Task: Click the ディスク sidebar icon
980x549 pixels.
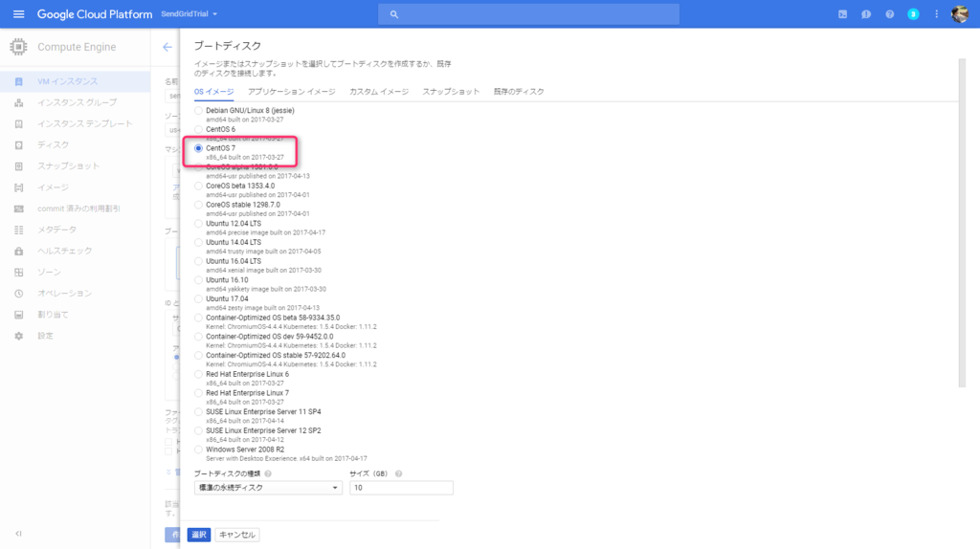Action: point(19,144)
